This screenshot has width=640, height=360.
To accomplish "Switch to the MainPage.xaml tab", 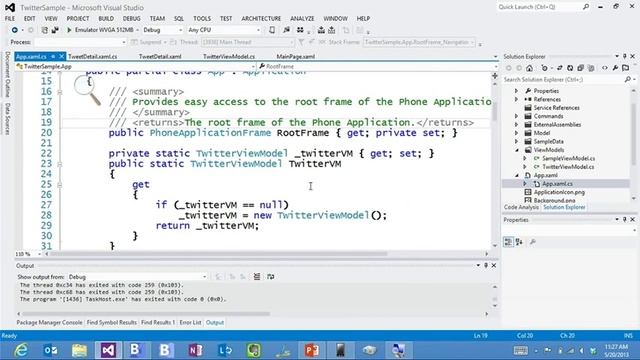I will click(296, 56).
